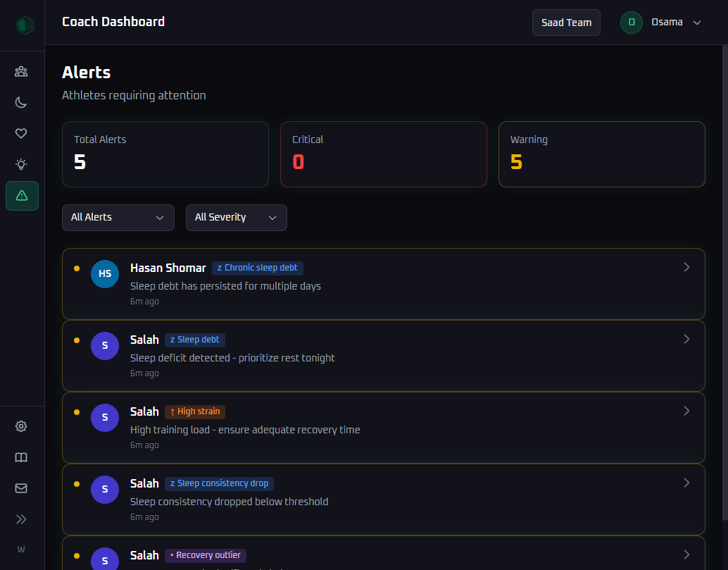Open the heart recovery icon in sidebar
The image size is (728, 570).
21,133
